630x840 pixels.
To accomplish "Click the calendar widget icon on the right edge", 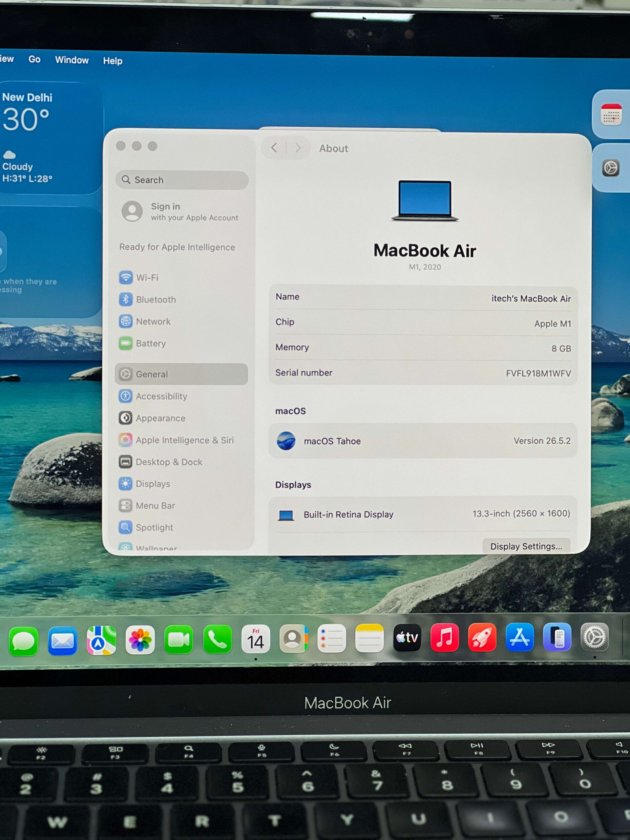I will pos(611,114).
